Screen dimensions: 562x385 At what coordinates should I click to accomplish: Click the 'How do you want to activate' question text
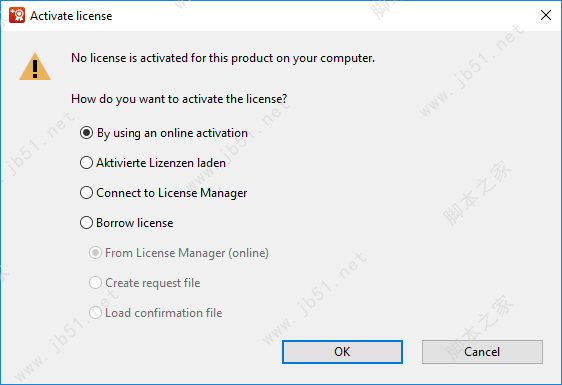[179, 99]
